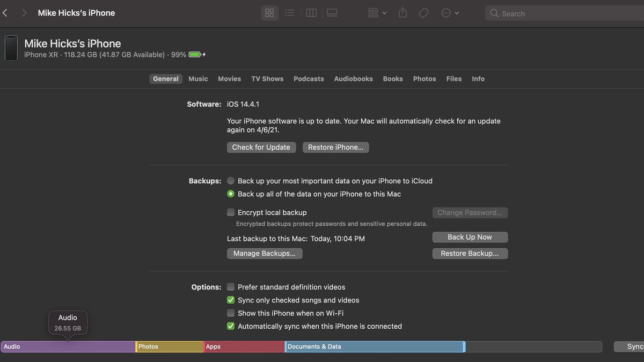
Task: Open the Info tab
Action: pyautogui.click(x=478, y=79)
